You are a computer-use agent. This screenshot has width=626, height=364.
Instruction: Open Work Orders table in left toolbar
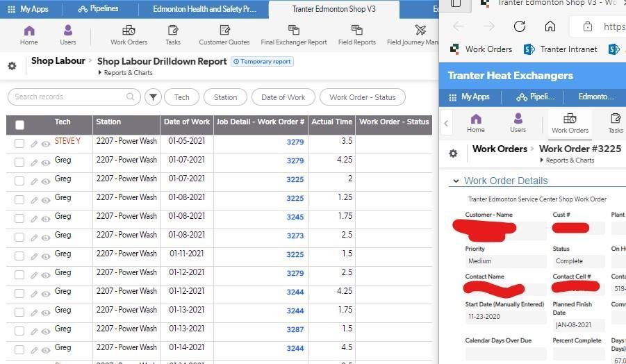click(129, 35)
